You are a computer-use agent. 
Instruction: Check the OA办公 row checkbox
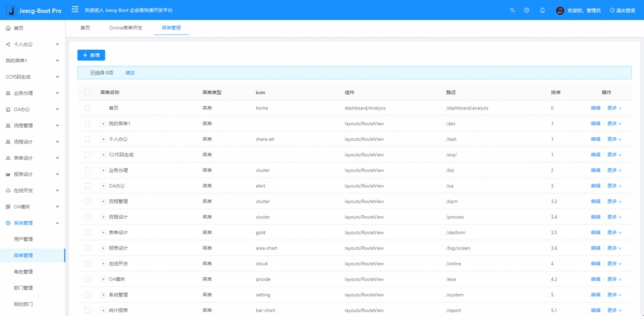pyautogui.click(x=88, y=186)
